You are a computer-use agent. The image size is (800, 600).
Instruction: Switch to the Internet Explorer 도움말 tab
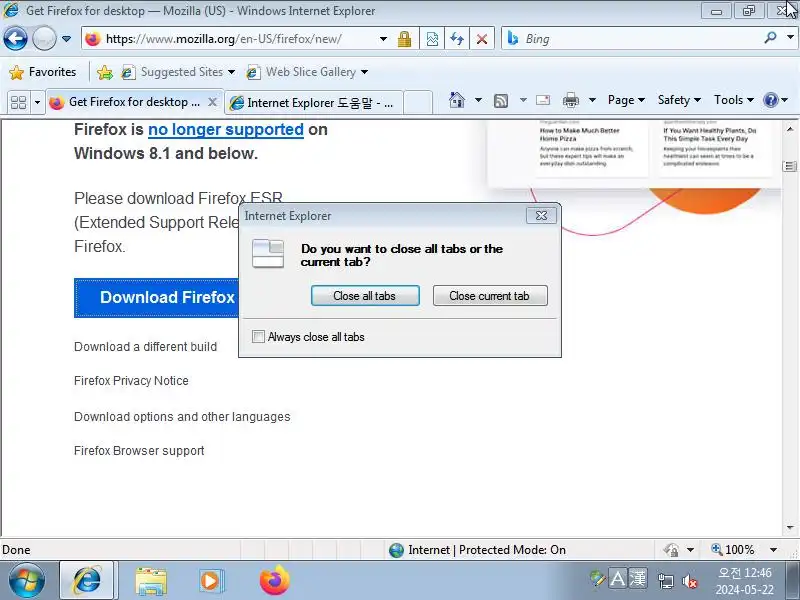(314, 103)
